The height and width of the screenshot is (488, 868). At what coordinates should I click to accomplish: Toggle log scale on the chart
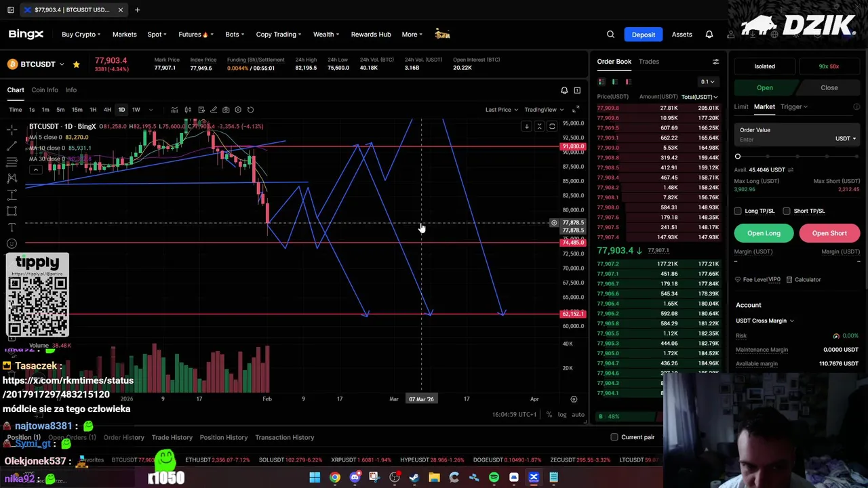562,415
